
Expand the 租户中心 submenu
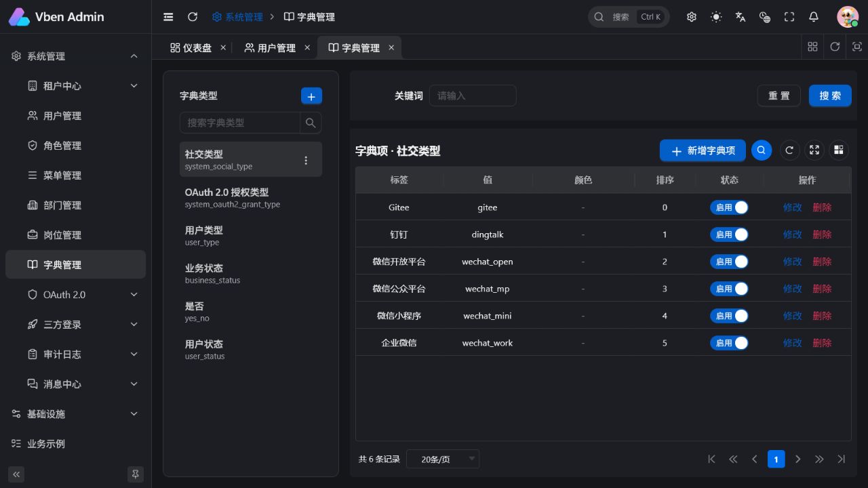coord(75,86)
